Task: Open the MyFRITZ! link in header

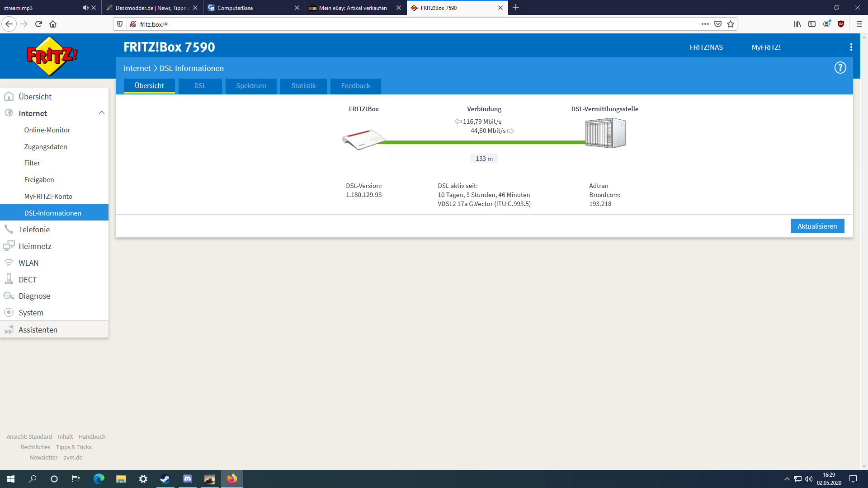Action: coord(766,47)
